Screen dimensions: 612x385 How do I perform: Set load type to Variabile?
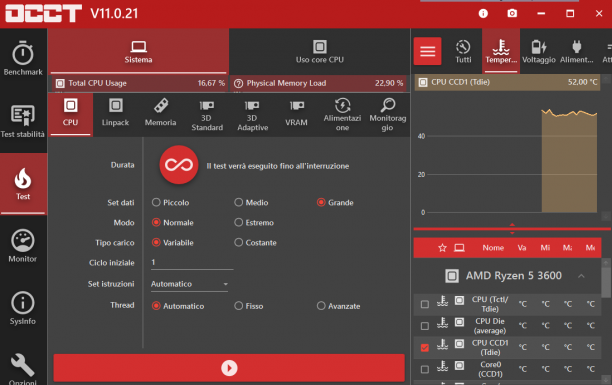tap(173, 242)
